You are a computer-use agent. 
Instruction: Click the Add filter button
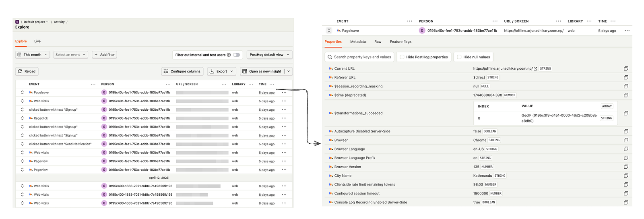point(105,55)
